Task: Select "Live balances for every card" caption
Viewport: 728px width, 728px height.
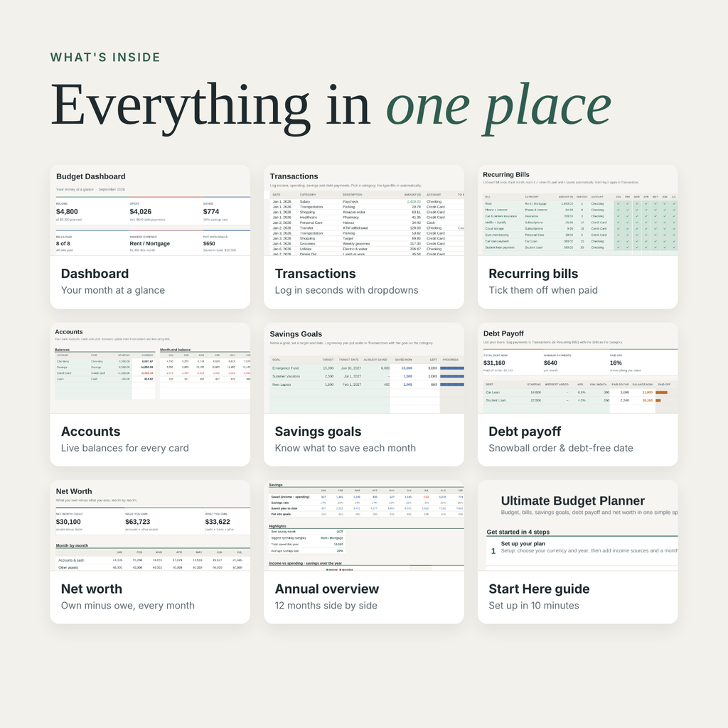Action: (x=125, y=448)
